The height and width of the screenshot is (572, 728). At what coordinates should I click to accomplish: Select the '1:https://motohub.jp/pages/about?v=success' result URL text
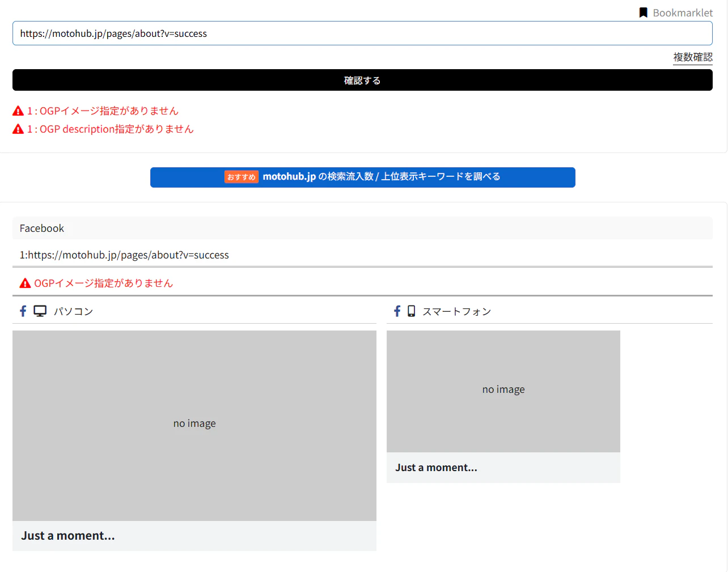[x=124, y=255]
